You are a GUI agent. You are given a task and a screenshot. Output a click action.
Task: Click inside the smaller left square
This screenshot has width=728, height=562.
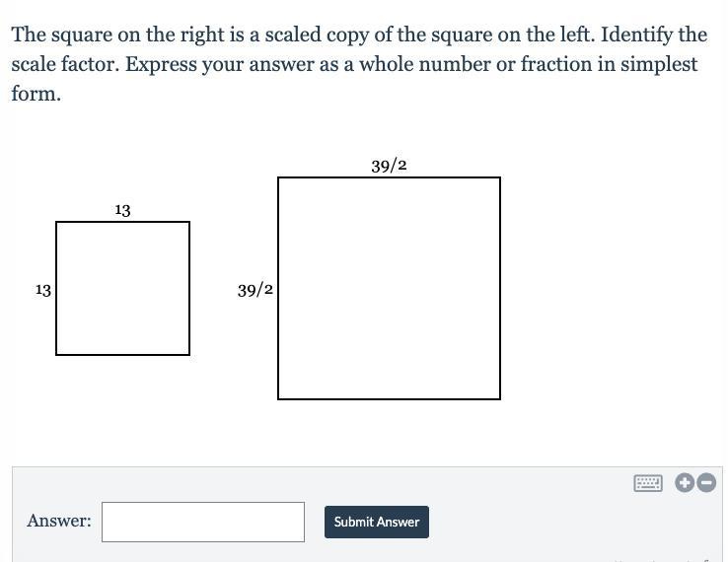tap(122, 288)
